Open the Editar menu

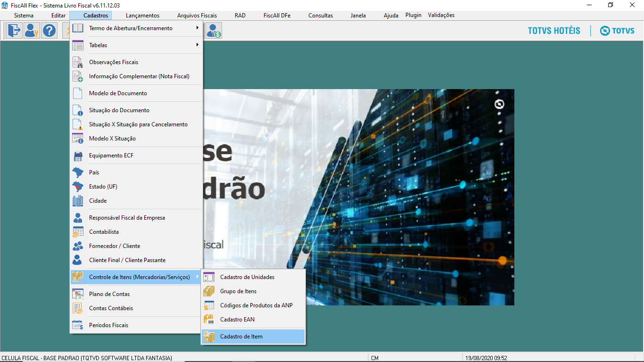pos(58,16)
